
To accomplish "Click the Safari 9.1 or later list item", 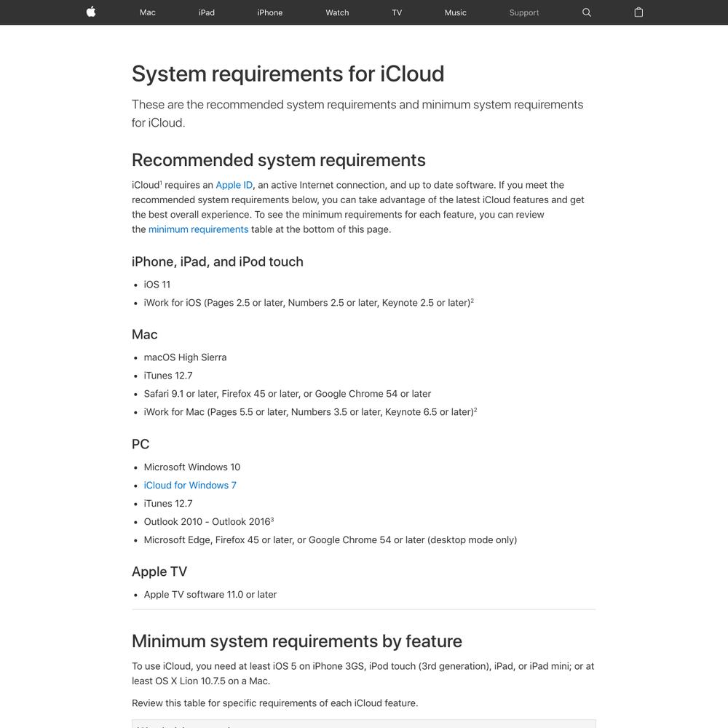I will (288, 394).
